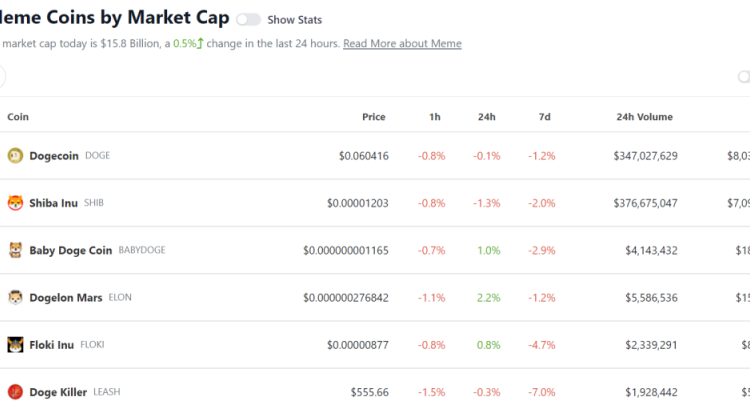Click the Shiba Inu coin icon
This screenshot has width=750, height=405.
[x=15, y=203]
